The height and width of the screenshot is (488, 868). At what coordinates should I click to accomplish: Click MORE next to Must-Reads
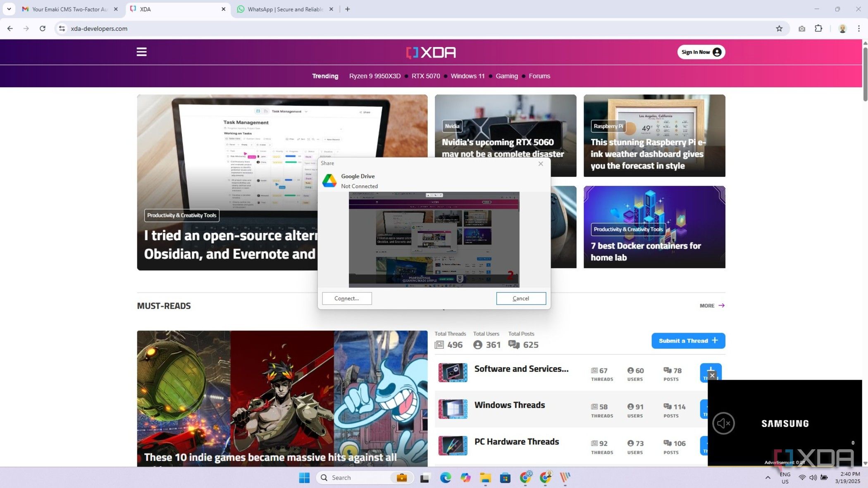tap(712, 306)
